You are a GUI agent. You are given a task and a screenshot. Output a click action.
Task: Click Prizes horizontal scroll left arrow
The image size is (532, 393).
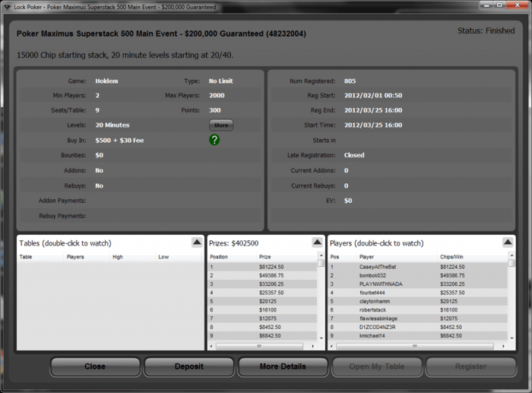[x=211, y=346]
